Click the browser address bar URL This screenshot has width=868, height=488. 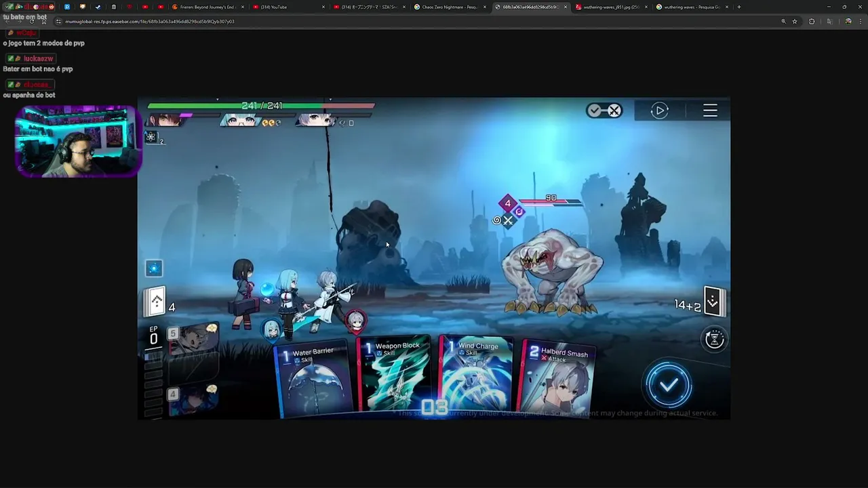(149, 21)
